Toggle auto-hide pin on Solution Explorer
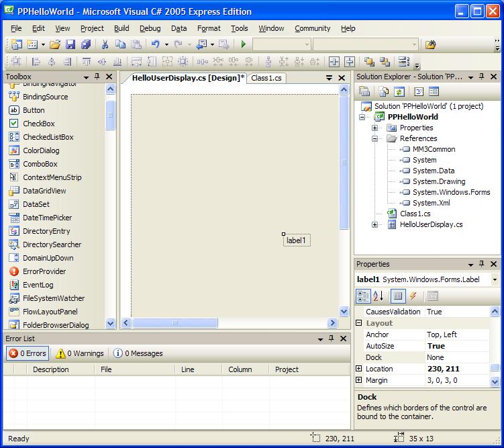Image resolution: width=504 pixels, height=448 pixels. pos(481,77)
